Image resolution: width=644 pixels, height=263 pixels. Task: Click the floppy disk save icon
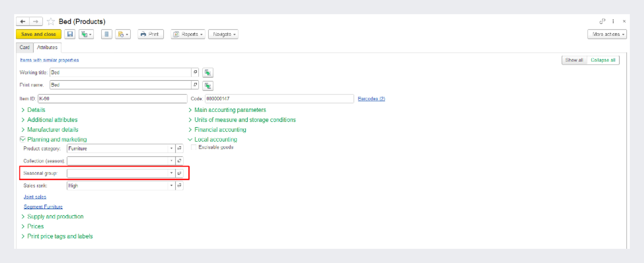tap(70, 34)
